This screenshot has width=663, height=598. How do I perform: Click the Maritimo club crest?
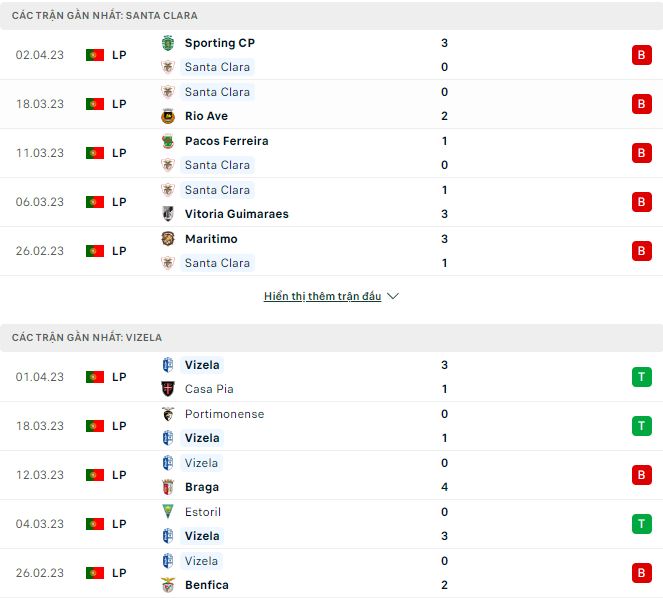click(167, 239)
